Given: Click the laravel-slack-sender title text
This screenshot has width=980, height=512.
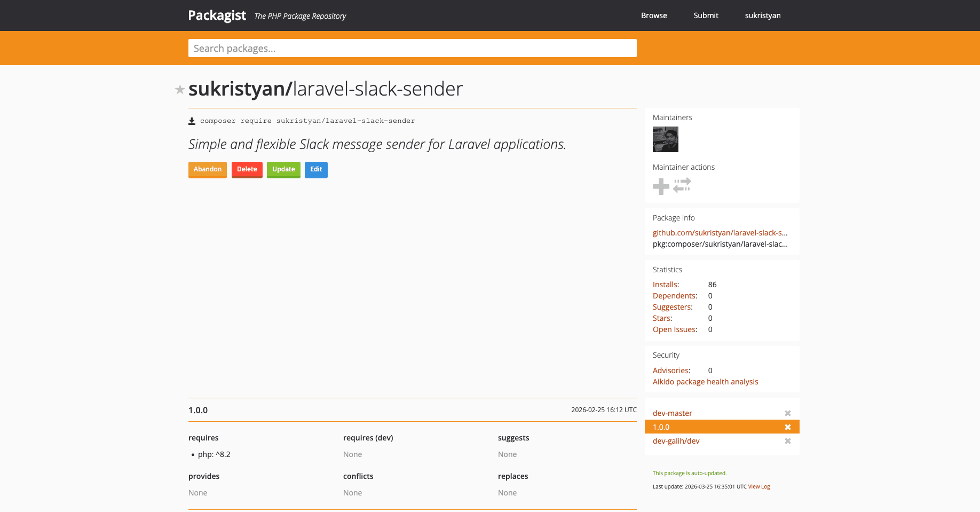Looking at the screenshot, I should click(x=378, y=89).
